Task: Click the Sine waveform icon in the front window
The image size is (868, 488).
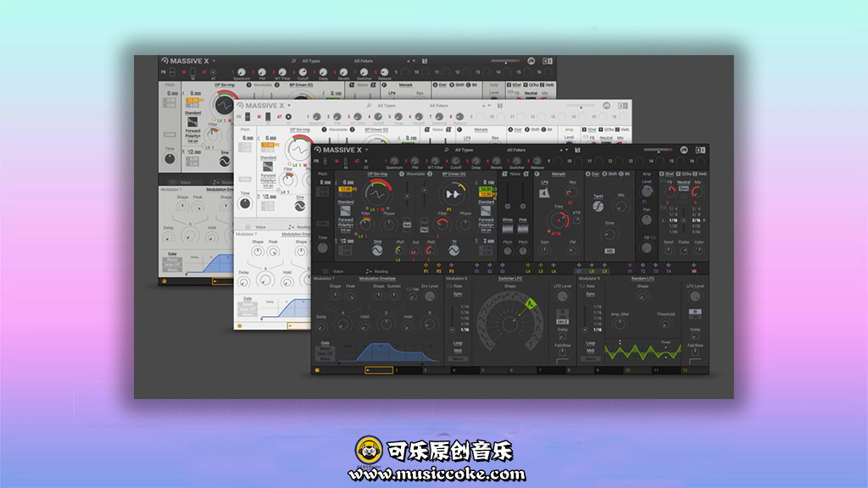Action: point(377,250)
